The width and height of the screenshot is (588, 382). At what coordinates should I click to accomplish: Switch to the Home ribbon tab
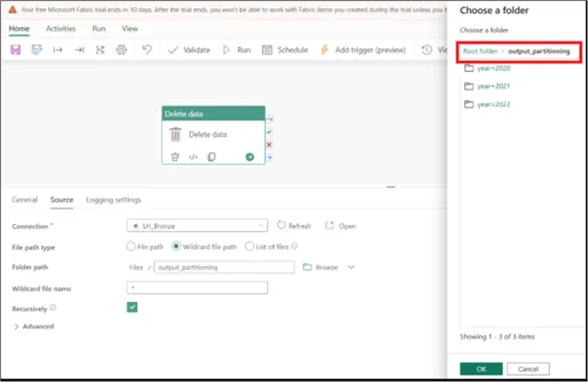pyautogui.click(x=19, y=29)
